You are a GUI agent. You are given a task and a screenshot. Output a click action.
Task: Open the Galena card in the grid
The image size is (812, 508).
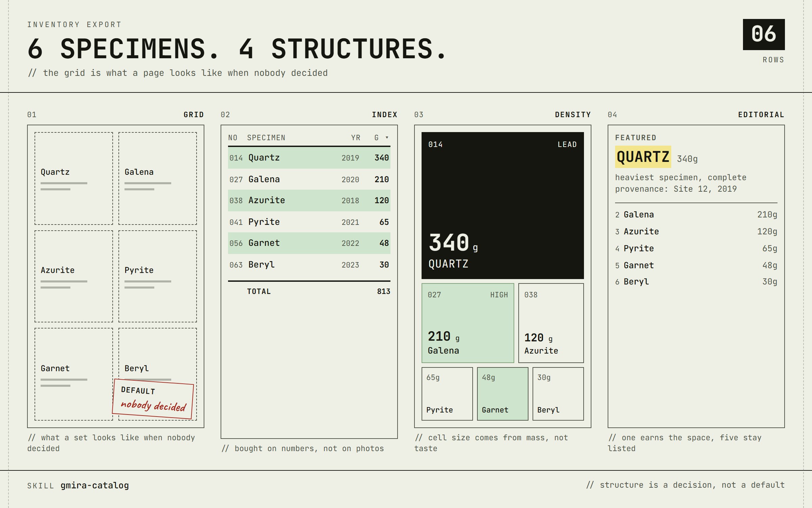pyautogui.click(x=158, y=178)
